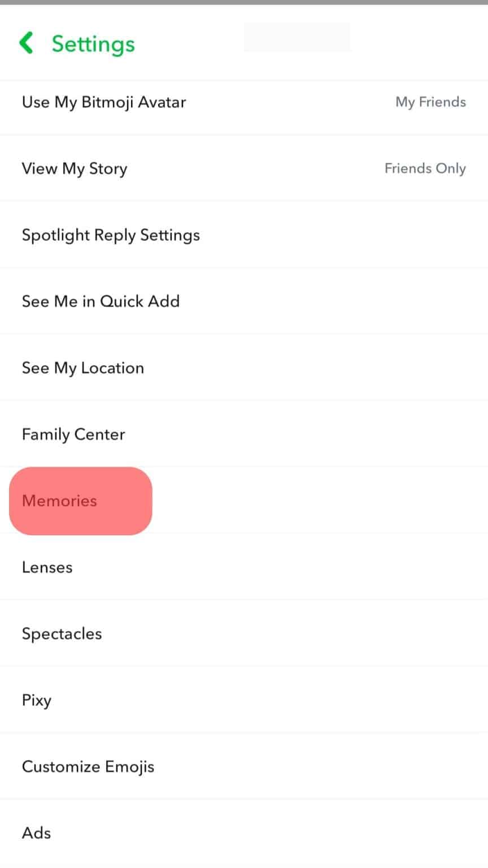Image resolution: width=488 pixels, height=868 pixels.
Task: Open Pixy settings
Action: tap(36, 700)
